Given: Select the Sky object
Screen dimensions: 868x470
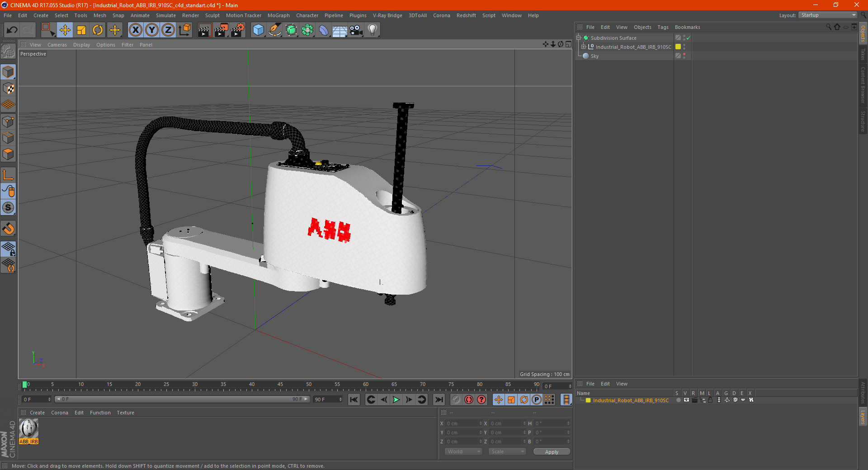Looking at the screenshot, I should pyautogui.click(x=594, y=56).
